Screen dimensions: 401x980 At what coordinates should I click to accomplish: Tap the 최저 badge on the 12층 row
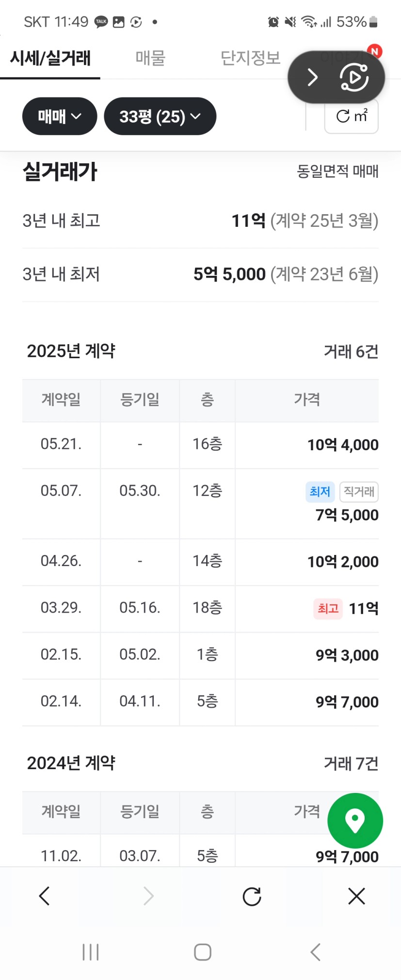click(x=320, y=491)
